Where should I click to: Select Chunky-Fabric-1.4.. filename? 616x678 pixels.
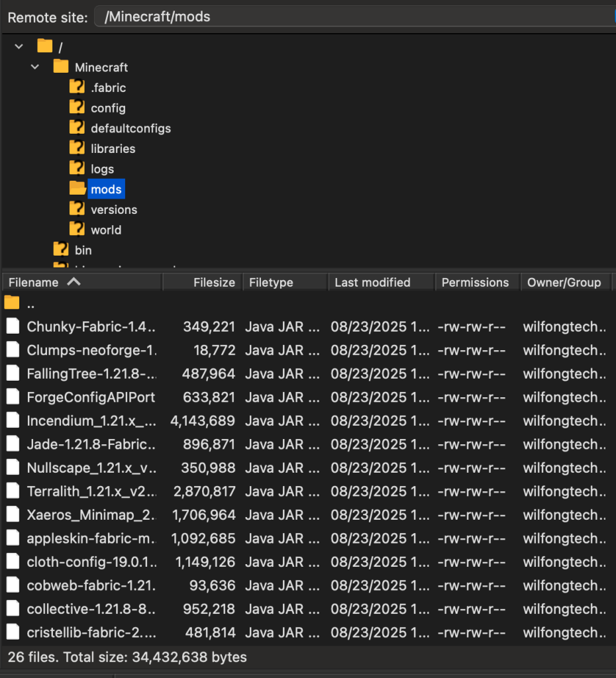point(91,327)
